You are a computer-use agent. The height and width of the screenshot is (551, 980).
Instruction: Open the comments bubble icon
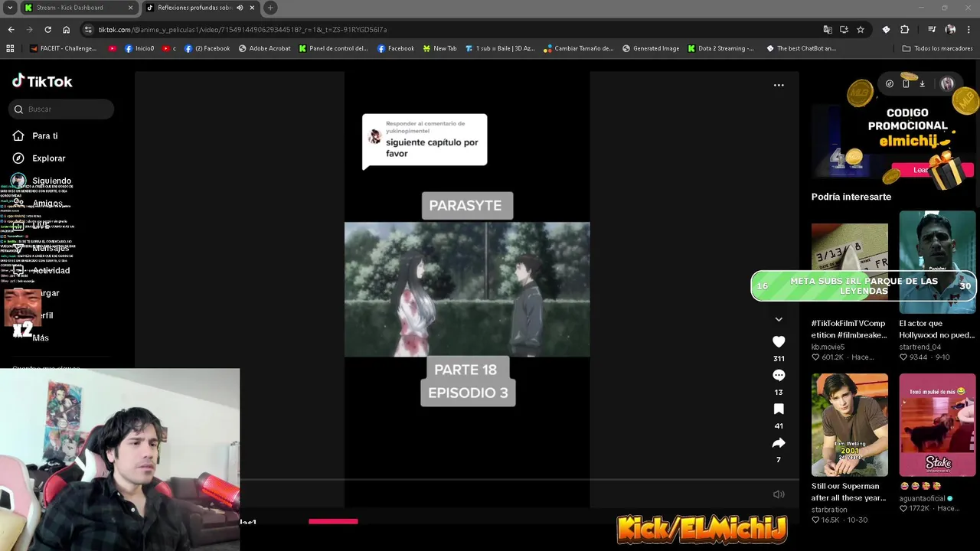coord(779,376)
